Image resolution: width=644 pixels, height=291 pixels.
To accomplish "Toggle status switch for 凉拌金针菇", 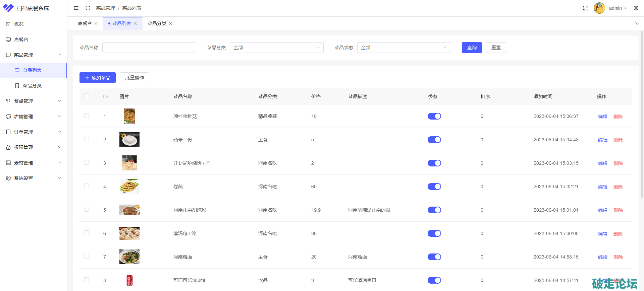I will [x=434, y=116].
